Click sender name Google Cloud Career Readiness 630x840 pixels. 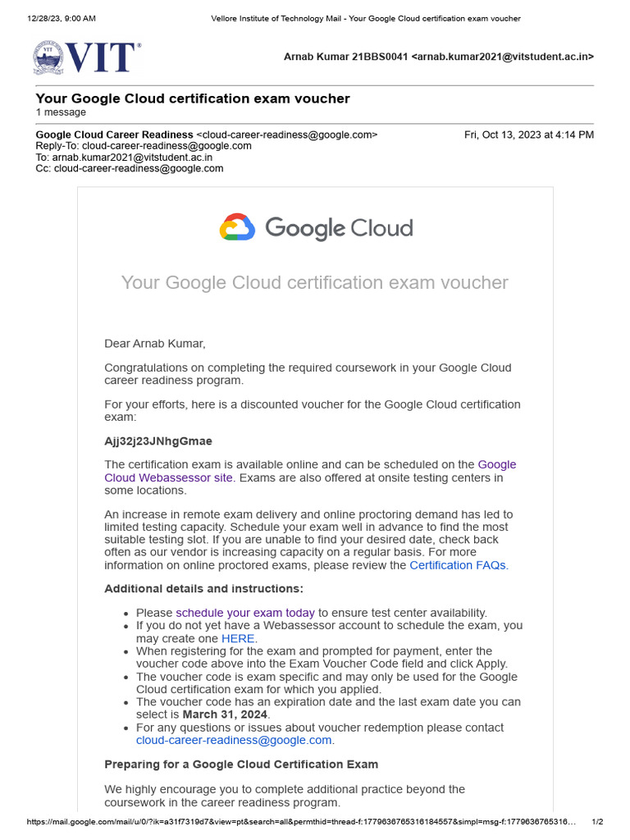click(x=114, y=135)
